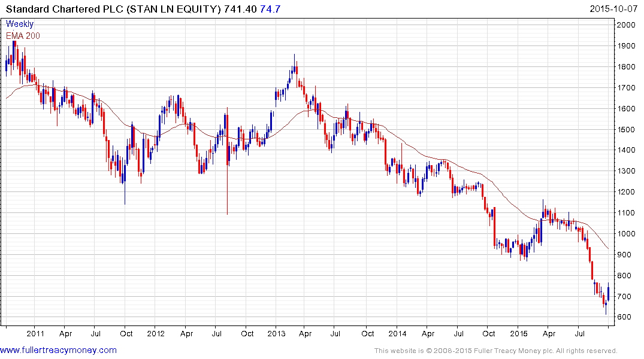
Task: Click the 2012 year label on time axis
Action: (x=156, y=333)
